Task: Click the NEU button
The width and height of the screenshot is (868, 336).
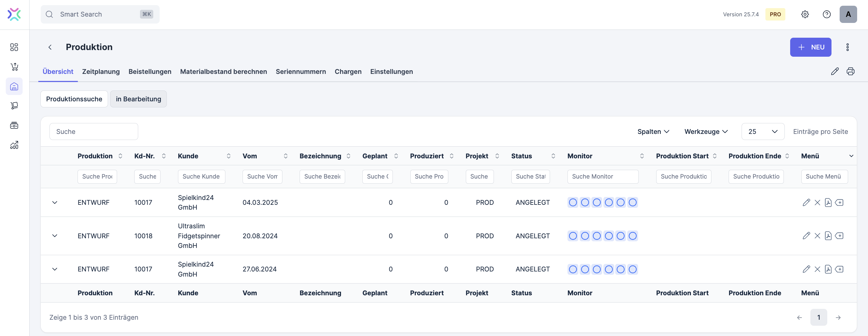Action: tap(810, 47)
